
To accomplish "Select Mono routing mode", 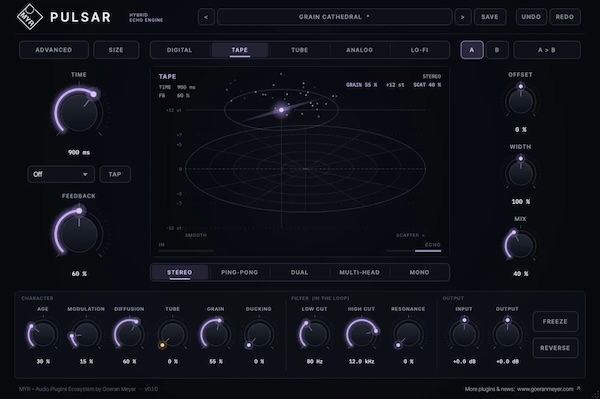I will [419, 272].
